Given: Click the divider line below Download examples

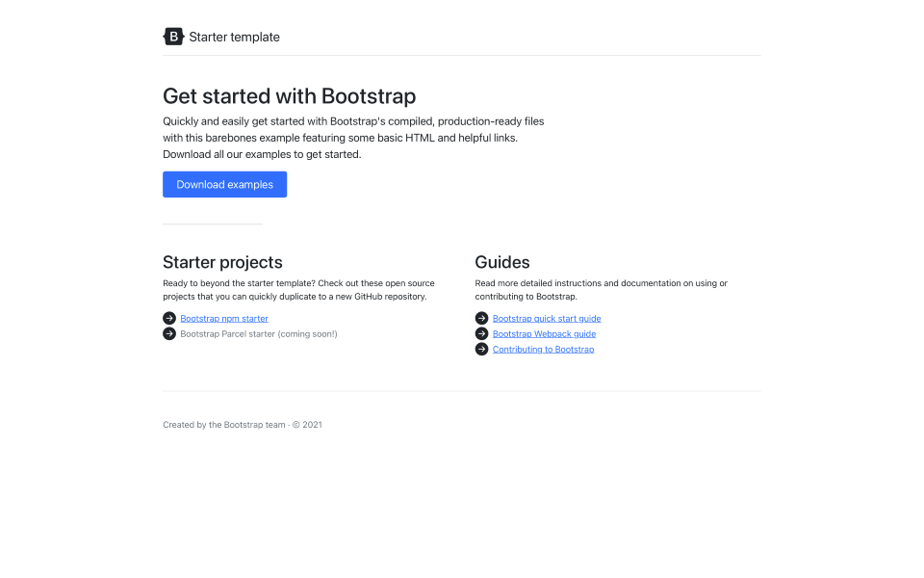Looking at the screenshot, I should pos(212,224).
